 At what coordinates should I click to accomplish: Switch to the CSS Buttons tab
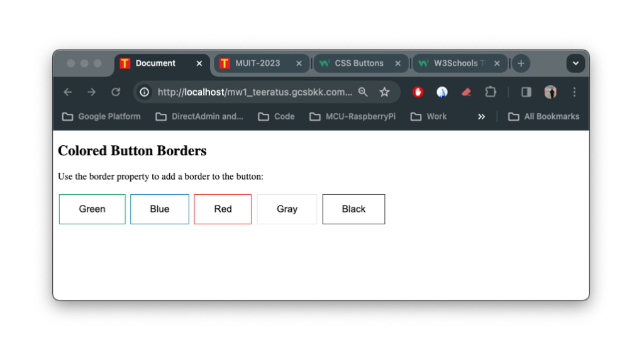358,63
